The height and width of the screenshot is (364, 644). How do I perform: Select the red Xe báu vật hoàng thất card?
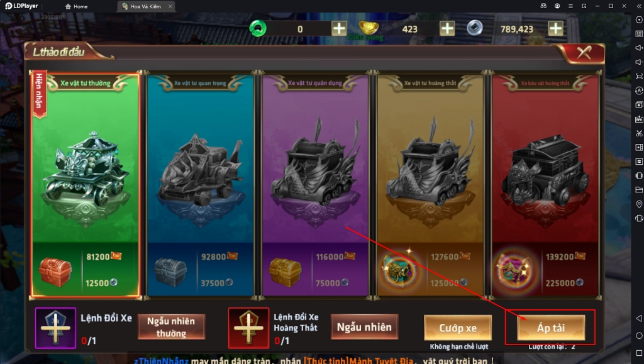tap(545, 185)
